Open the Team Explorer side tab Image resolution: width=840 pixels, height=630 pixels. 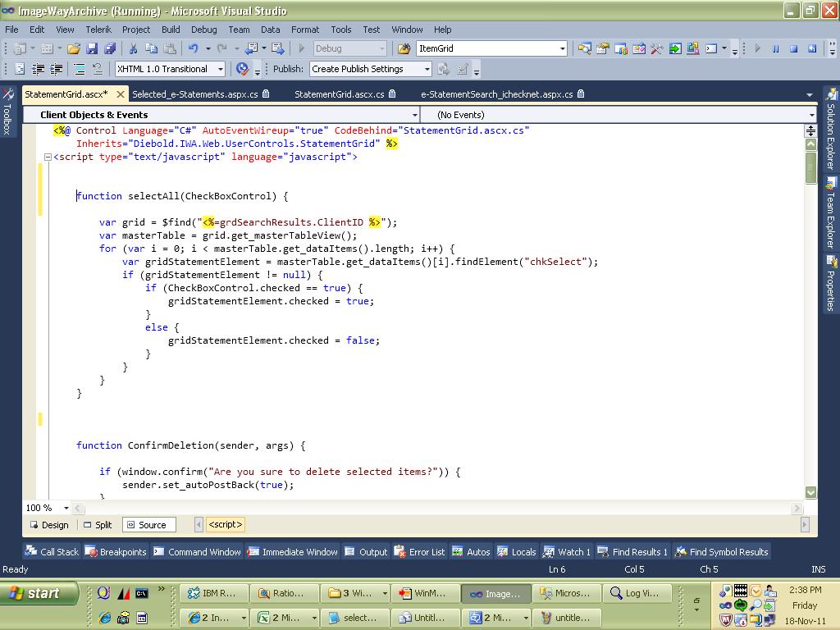coord(831,213)
